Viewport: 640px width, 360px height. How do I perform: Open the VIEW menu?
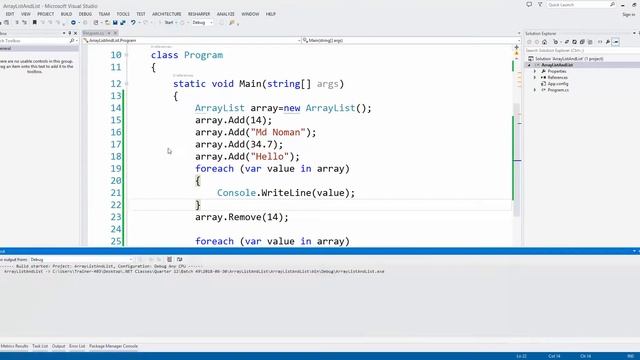tap(26, 14)
